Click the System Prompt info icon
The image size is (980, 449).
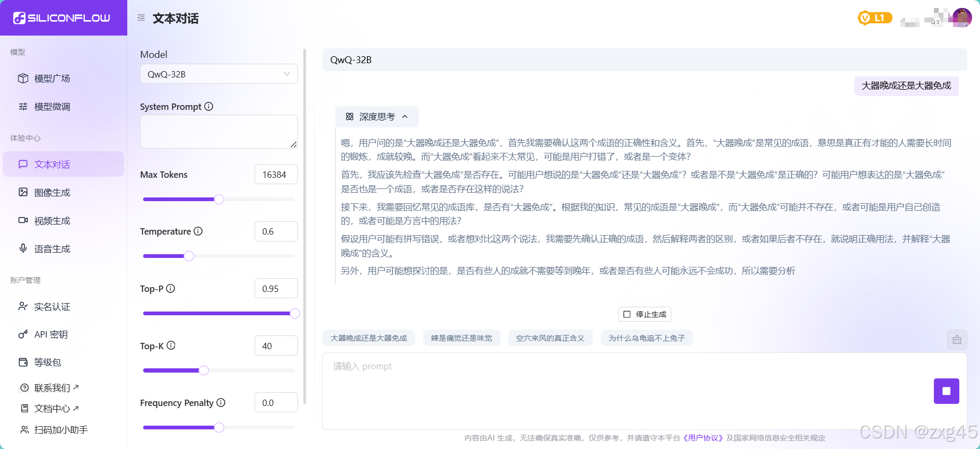209,106
